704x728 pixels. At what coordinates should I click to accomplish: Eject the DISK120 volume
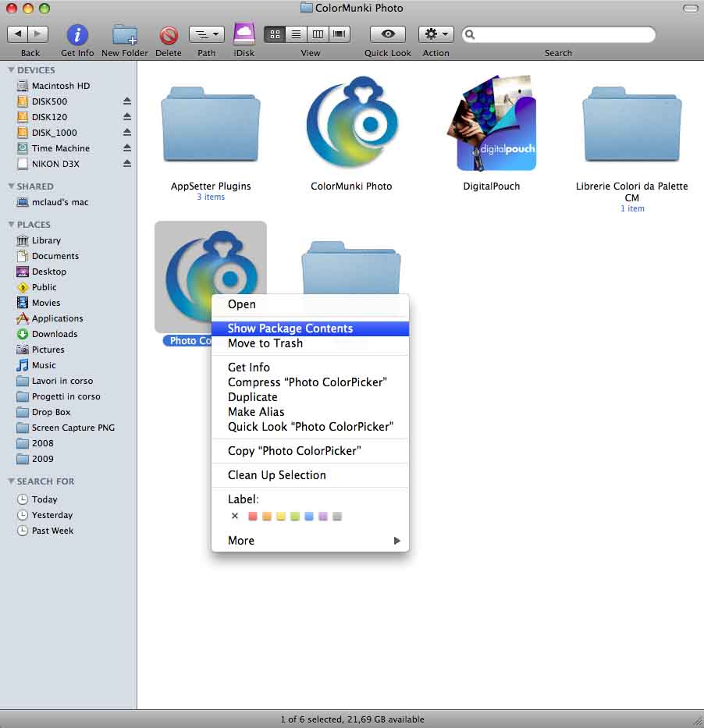(x=126, y=117)
